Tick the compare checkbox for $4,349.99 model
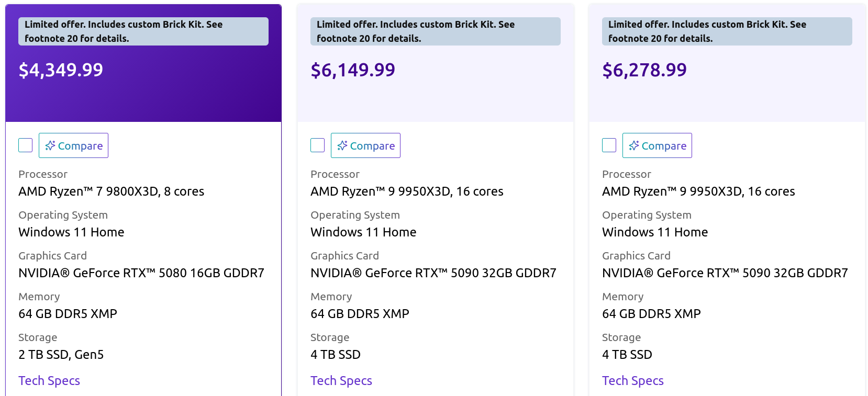This screenshot has height=396, width=868. [26, 145]
